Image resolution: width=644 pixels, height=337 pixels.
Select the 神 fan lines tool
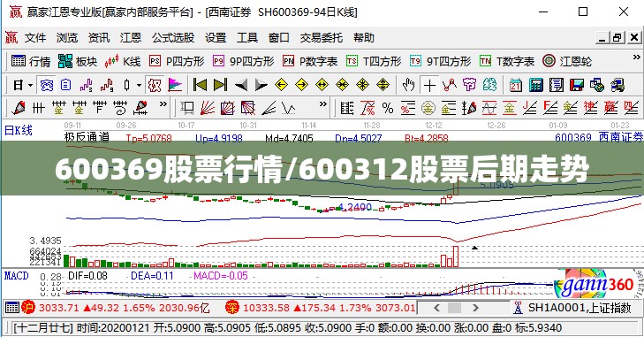[x=591, y=108]
